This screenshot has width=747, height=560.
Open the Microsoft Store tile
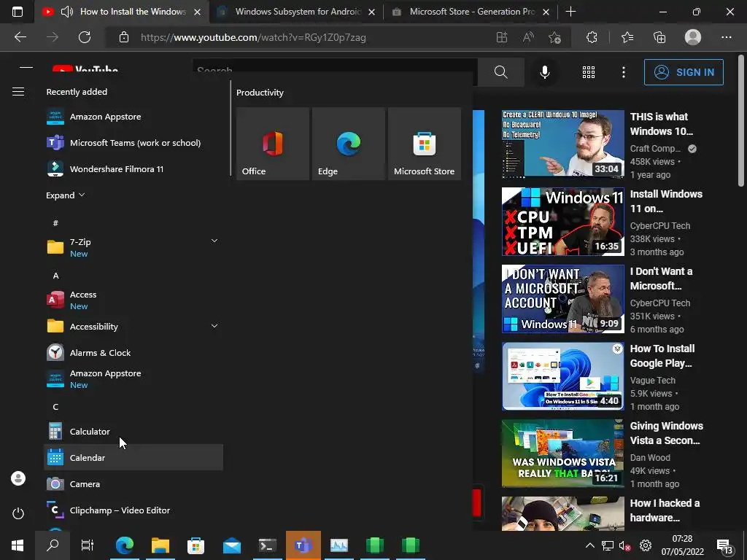tap(425, 144)
